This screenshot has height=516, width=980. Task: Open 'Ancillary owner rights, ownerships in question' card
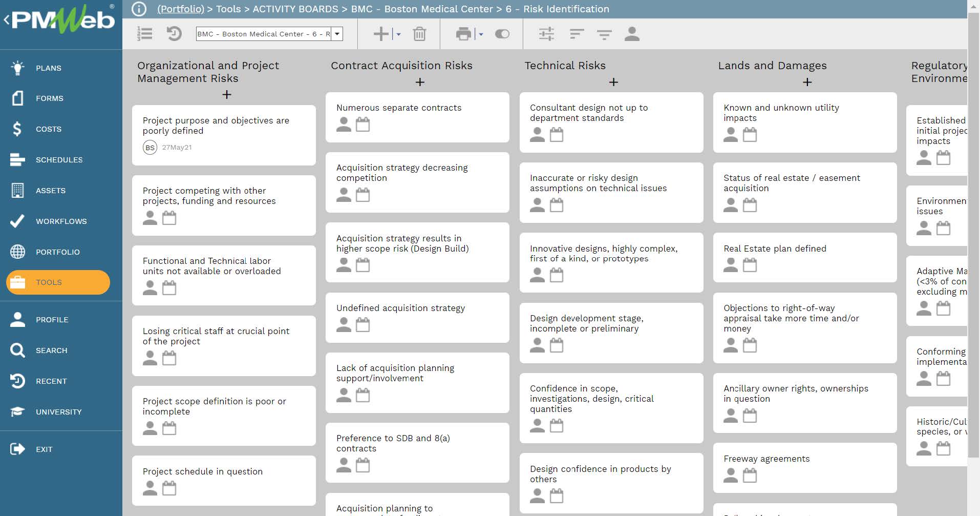[x=805, y=403]
